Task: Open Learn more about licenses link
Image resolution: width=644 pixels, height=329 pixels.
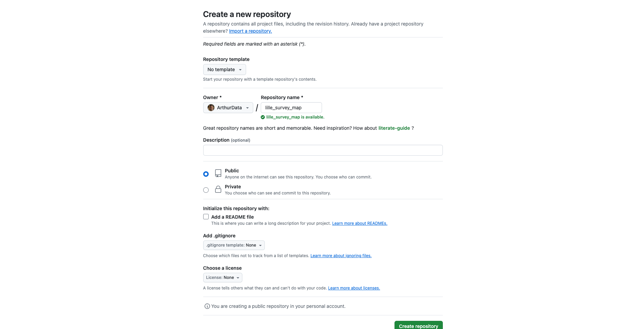Action: (354, 288)
